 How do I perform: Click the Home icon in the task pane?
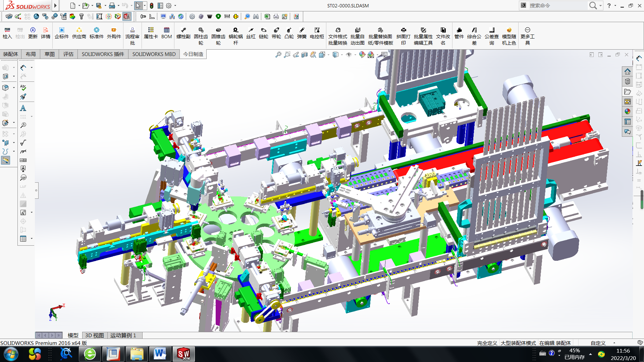click(x=628, y=71)
